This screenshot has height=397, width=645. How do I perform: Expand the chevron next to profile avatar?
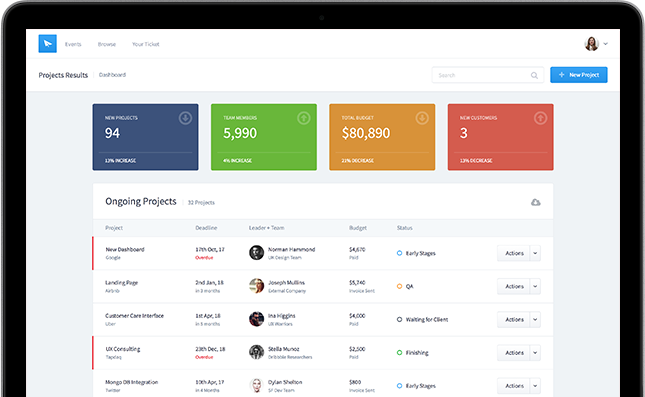coord(606,44)
